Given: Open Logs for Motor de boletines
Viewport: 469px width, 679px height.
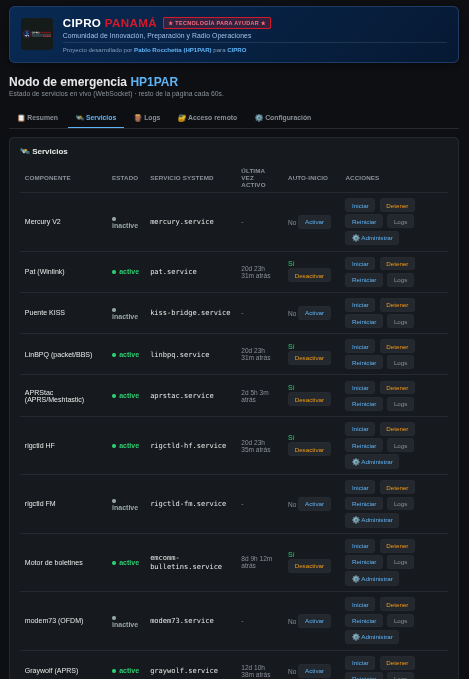Looking at the screenshot, I should (400, 562).
